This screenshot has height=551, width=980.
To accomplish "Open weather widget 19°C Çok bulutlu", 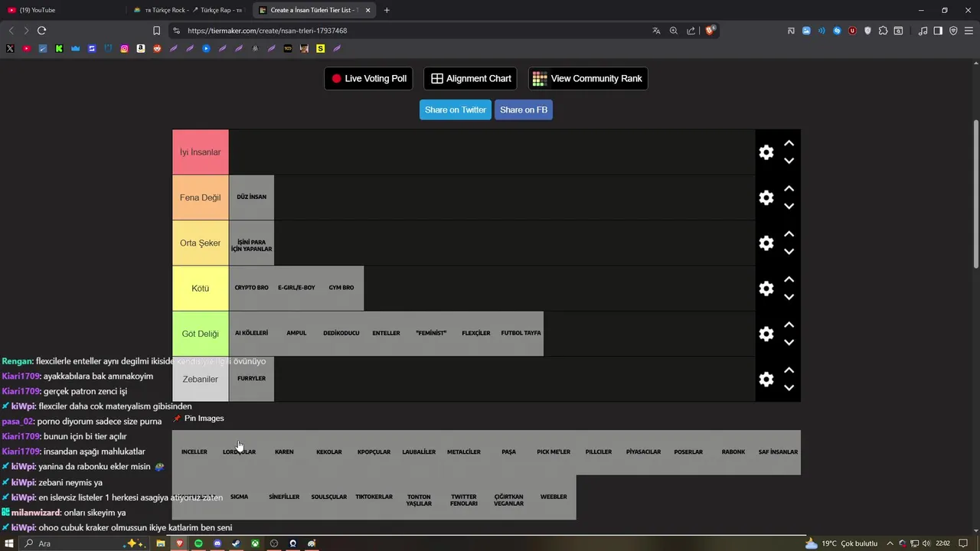I will coord(841,543).
